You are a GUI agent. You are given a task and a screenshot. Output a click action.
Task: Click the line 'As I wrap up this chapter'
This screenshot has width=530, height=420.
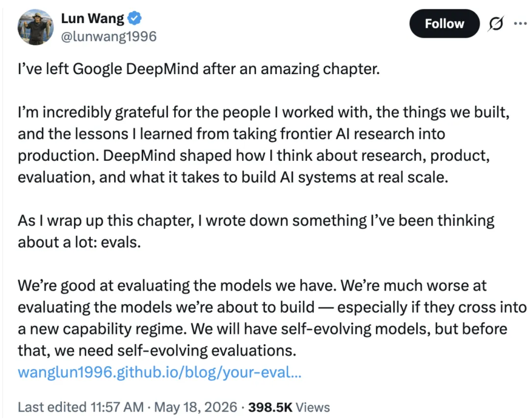(x=256, y=221)
